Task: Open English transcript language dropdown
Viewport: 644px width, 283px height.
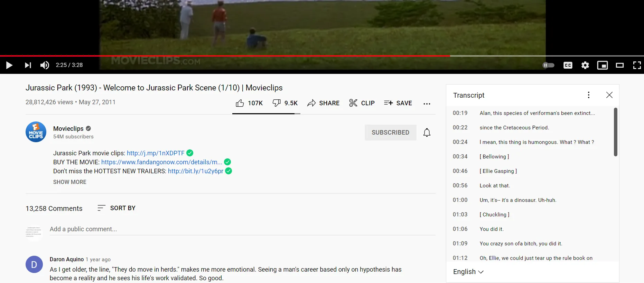Action: click(468, 272)
